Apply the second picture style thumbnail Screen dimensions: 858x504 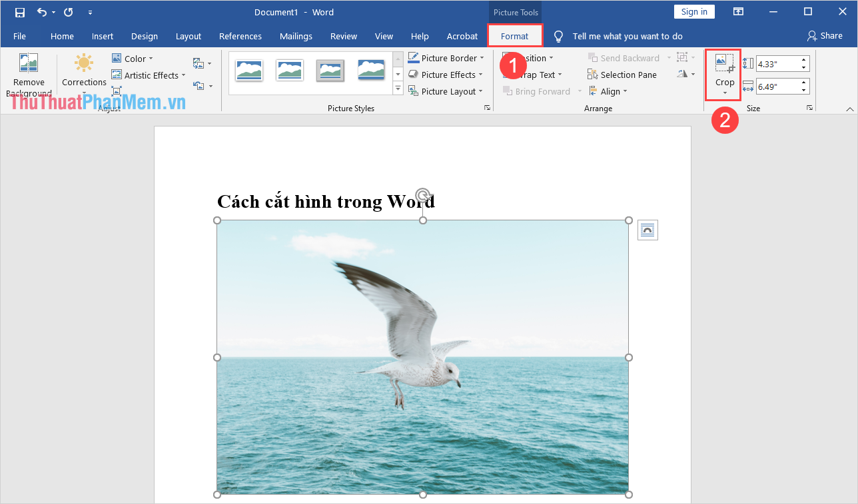point(290,69)
